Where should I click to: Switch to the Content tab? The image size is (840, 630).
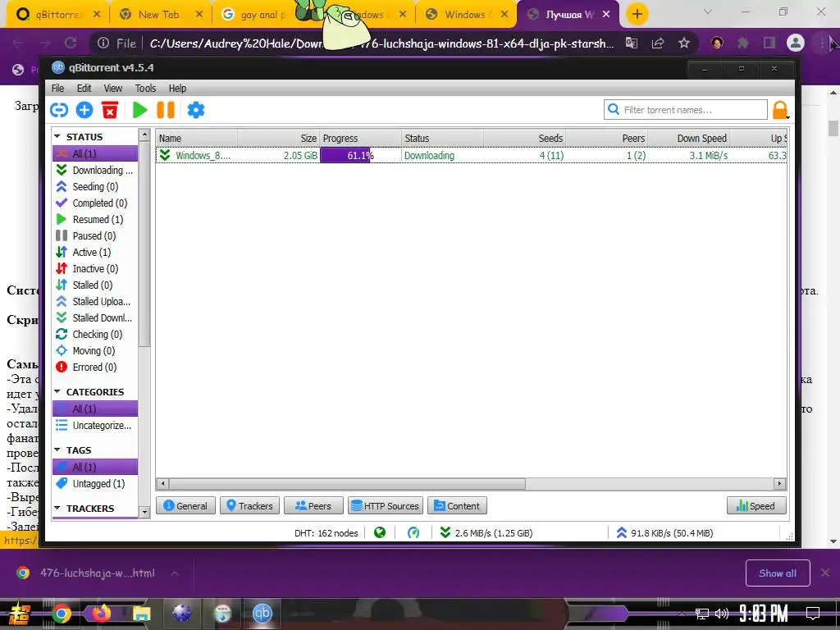[457, 505]
